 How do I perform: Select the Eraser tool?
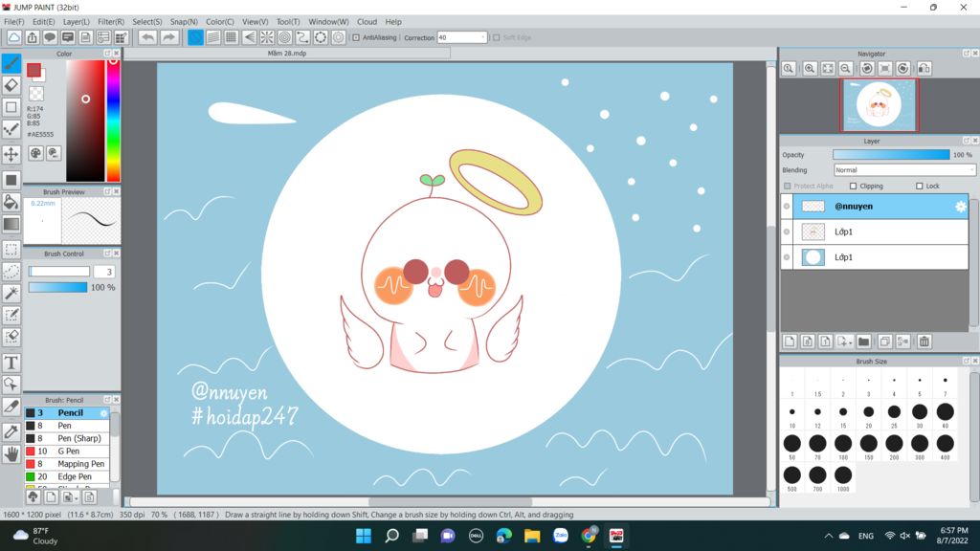tap(11, 85)
